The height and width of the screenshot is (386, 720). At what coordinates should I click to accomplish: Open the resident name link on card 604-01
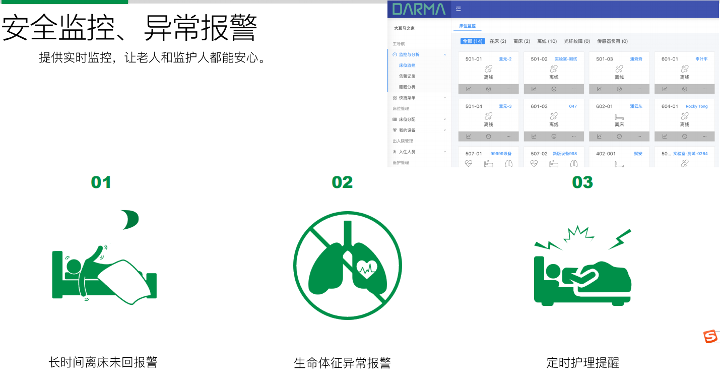[x=697, y=106]
